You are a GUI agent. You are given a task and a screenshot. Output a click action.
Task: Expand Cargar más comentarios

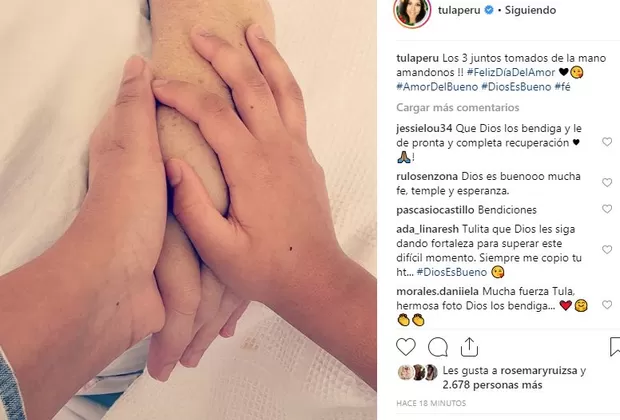tap(457, 108)
